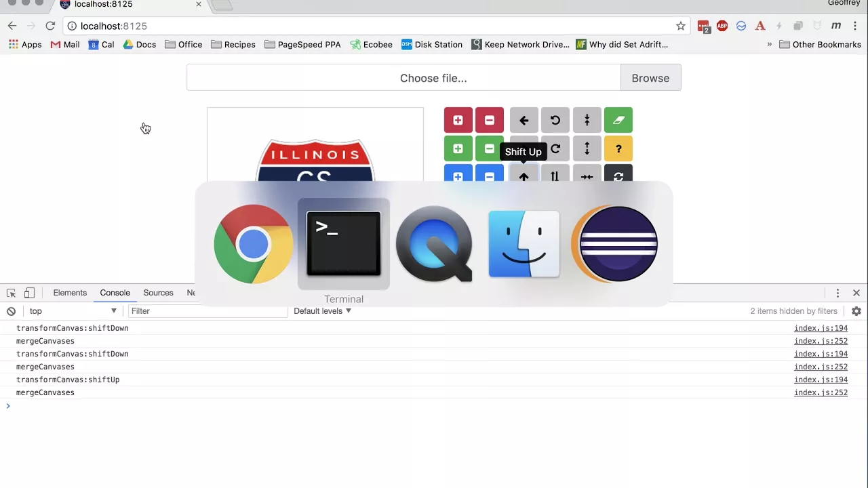The width and height of the screenshot is (868, 488).
Task: Open the Cal bookmark
Action: point(101,45)
